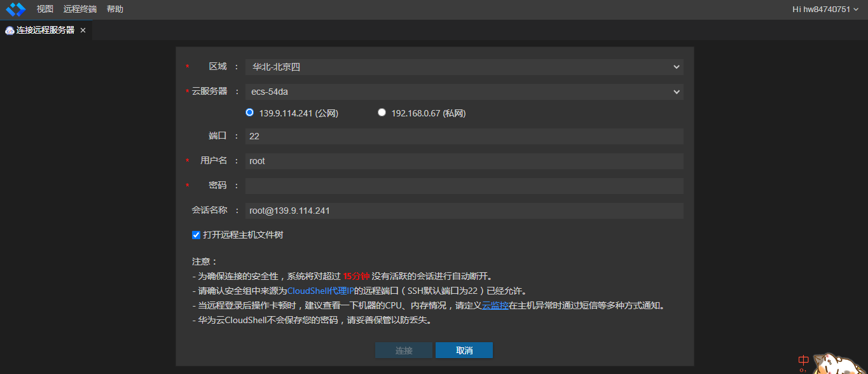This screenshot has width=868, height=374.
Task: Open the 视图 menu
Action: [45, 9]
